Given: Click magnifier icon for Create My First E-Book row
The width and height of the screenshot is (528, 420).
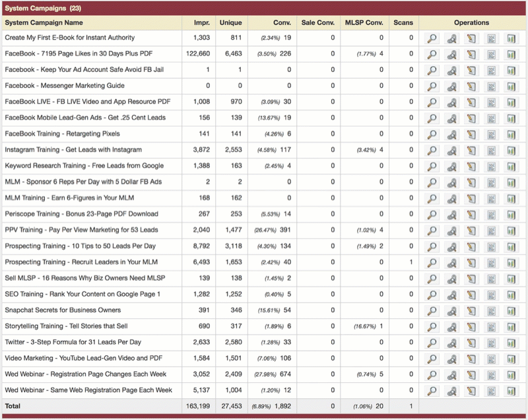Looking at the screenshot, I should (432, 38).
